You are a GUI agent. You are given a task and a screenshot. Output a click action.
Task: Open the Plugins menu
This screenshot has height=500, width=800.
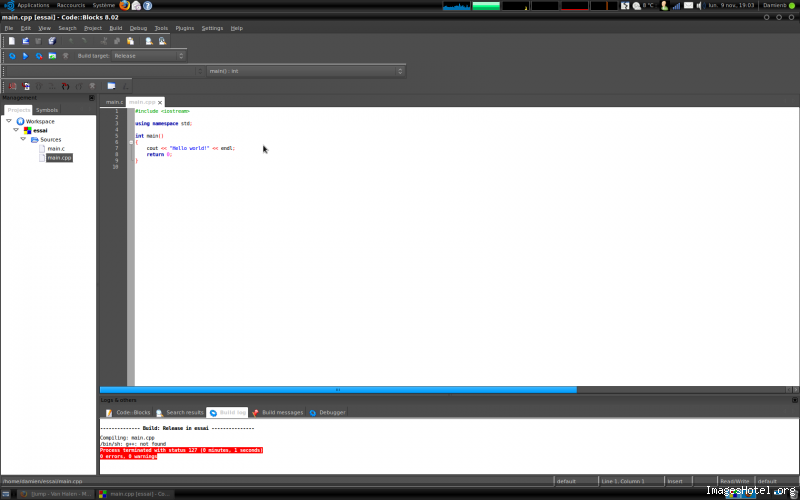[x=184, y=28]
